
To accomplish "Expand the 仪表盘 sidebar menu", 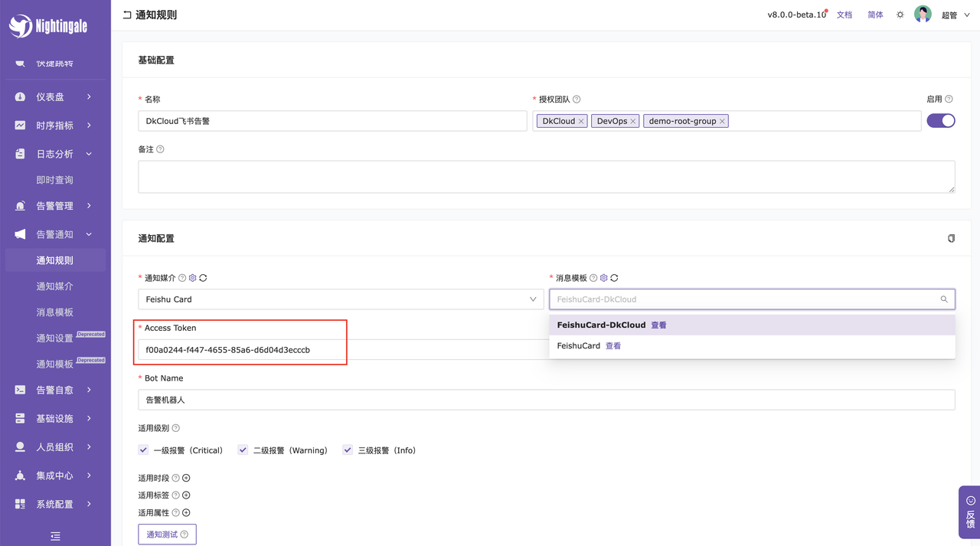I will click(55, 97).
